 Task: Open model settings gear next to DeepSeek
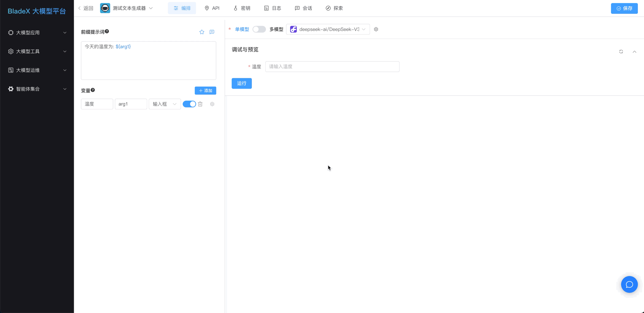tap(376, 29)
